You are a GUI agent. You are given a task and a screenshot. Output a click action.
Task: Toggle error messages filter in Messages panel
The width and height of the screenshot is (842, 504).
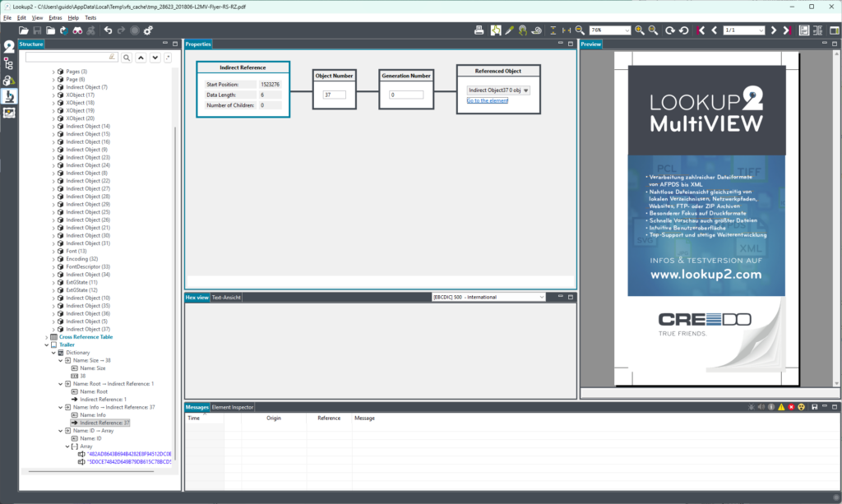tap(791, 407)
